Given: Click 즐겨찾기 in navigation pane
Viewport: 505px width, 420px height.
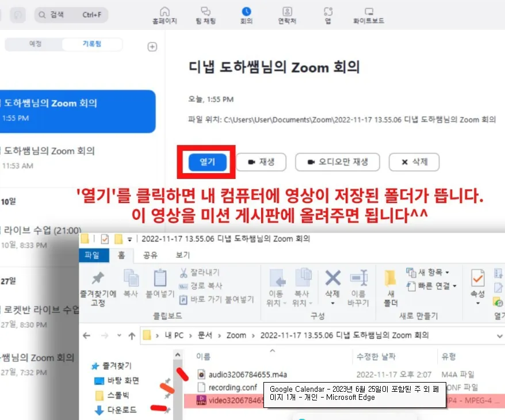Looking at the screenshot, I should click(x=112, y=366).
